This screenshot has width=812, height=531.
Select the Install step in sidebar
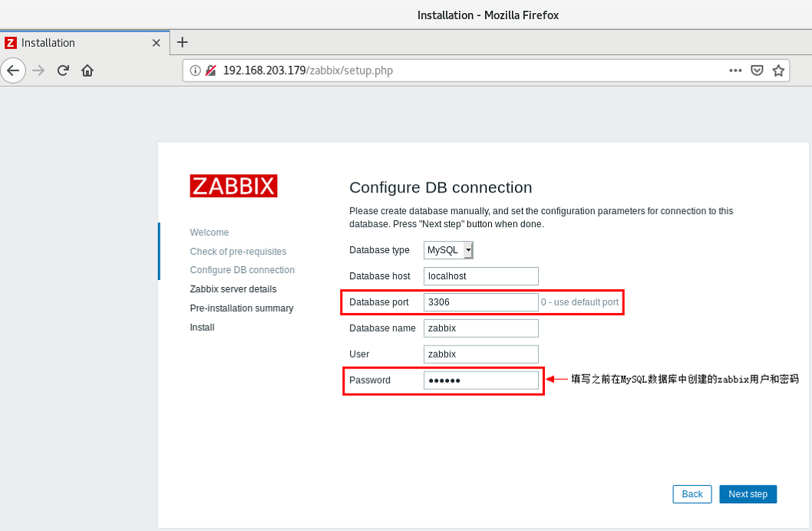(202, 328)
